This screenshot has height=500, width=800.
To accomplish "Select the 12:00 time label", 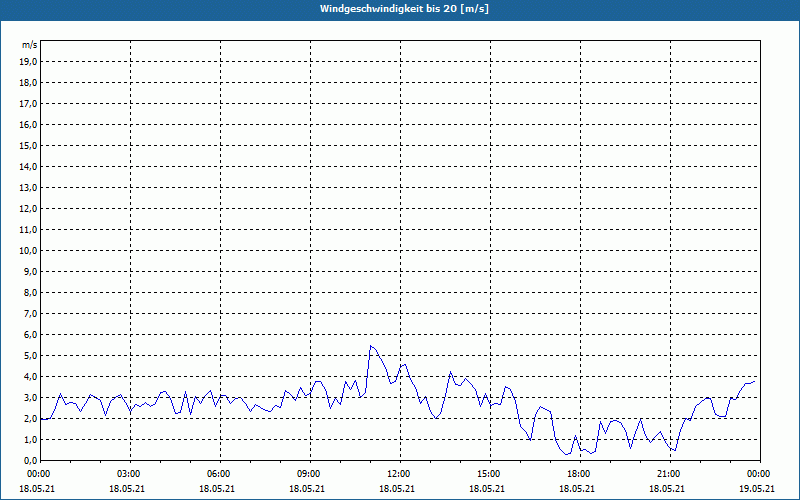I will tap(398, 474).
